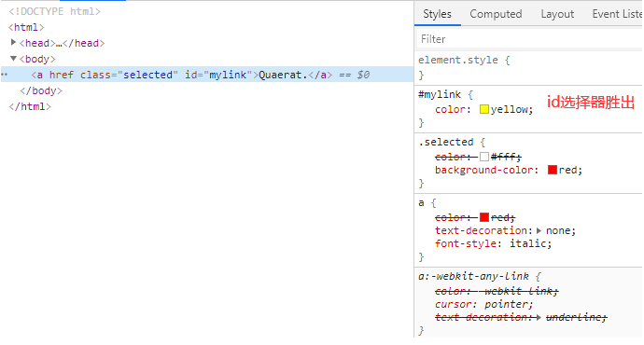Edit the cursor pointer value
Image resolution: width=644 pixels, height=345 pixels.
506,304
